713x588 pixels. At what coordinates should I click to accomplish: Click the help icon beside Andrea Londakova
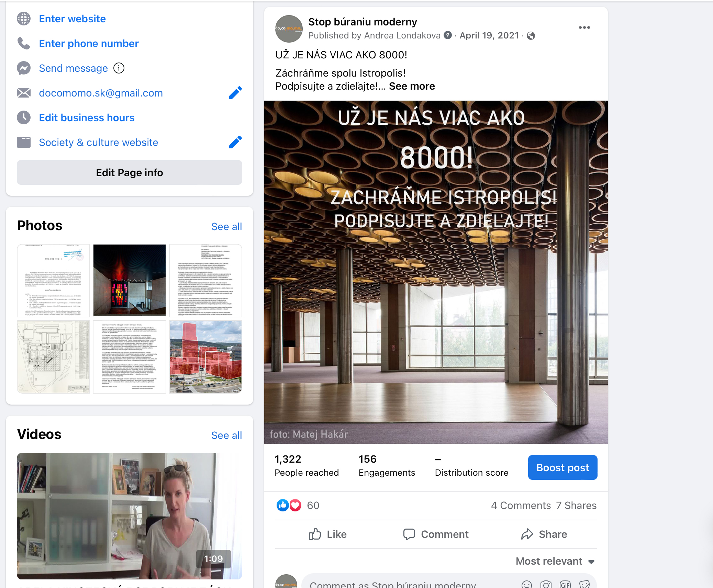(447, 35)
